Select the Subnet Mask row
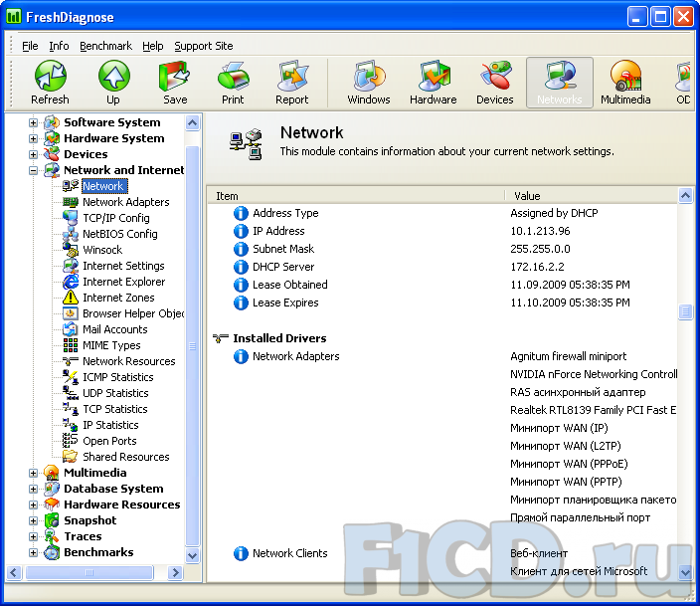This screenshot has width=700, height=606. (x=441, y=249)
